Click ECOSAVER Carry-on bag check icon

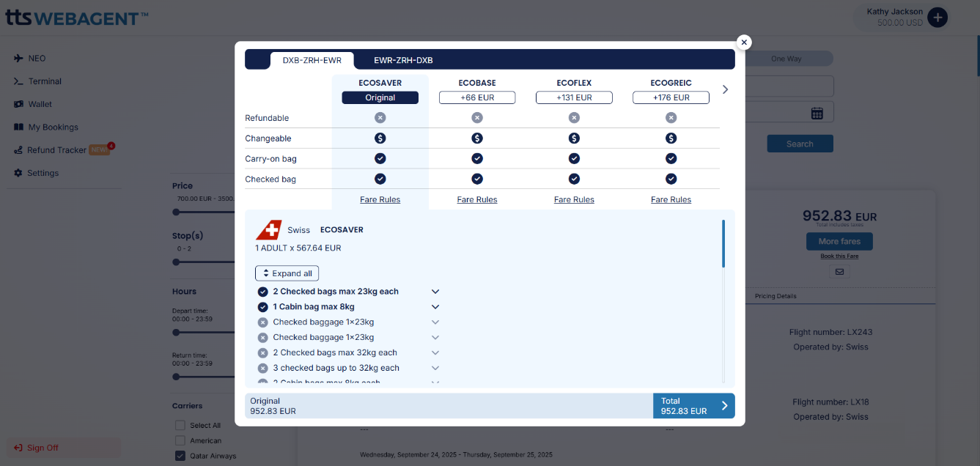[380, 158]
